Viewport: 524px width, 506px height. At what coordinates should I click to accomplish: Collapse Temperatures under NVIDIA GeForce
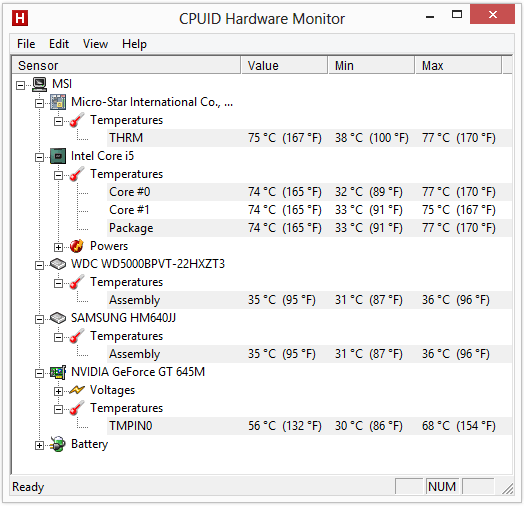click(x=58, y=409)
